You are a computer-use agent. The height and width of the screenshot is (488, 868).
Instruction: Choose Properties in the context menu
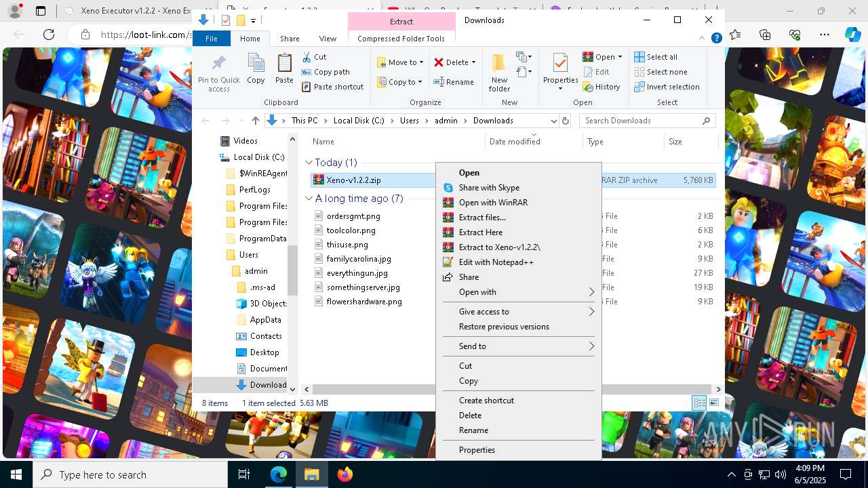[x=519, y=450]
